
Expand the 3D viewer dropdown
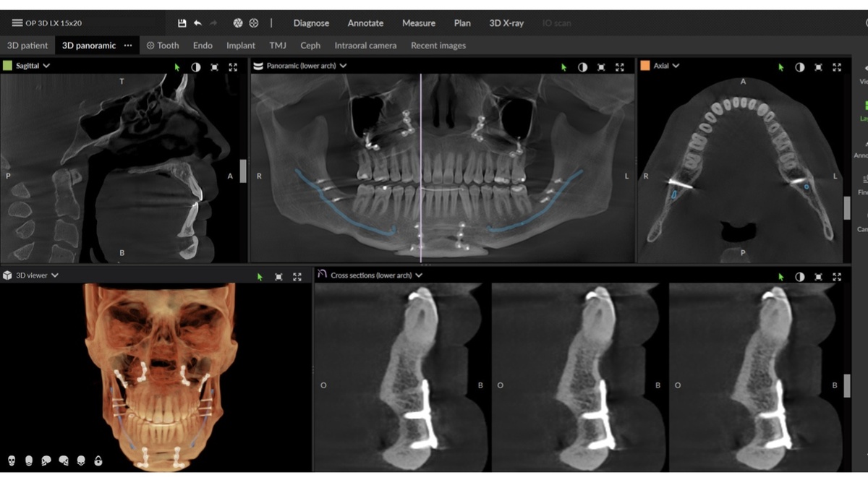37,275
